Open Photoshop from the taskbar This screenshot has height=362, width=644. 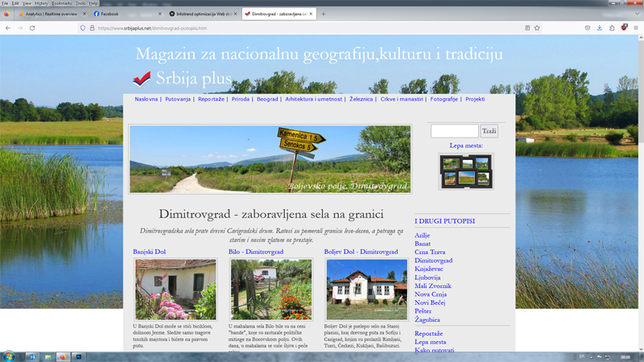point(78,357)
